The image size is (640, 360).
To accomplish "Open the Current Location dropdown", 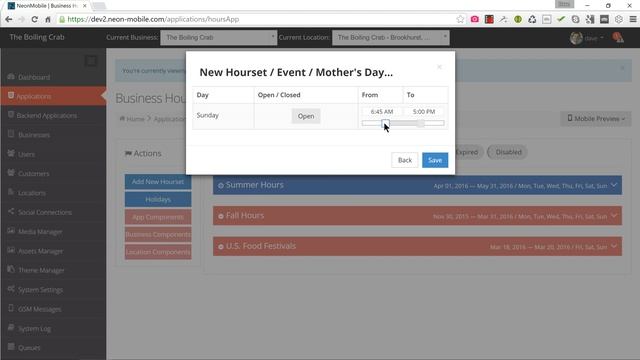I will click(x=391, y=38).
